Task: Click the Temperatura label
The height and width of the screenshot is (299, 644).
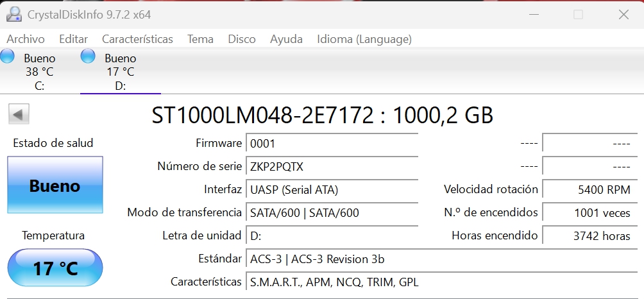Action: coord(53,235)
